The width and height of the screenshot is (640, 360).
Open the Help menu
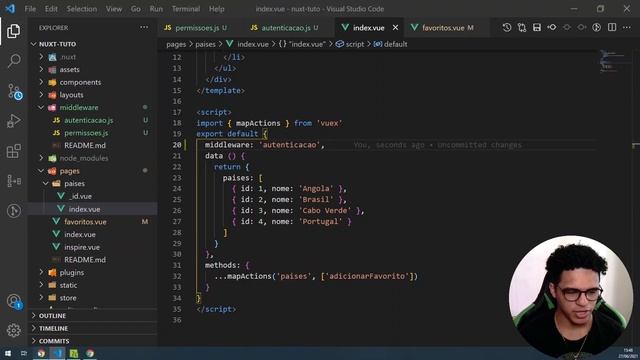217,9
